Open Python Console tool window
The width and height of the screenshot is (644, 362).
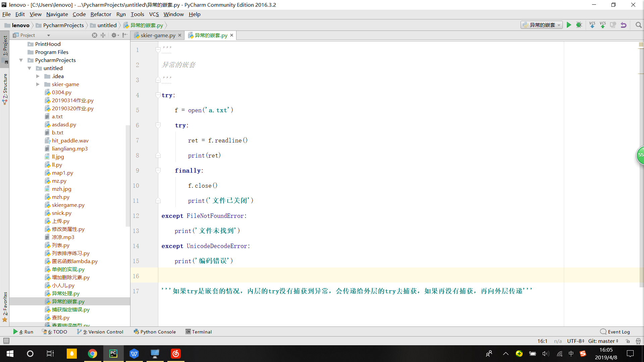coord(155,332)
